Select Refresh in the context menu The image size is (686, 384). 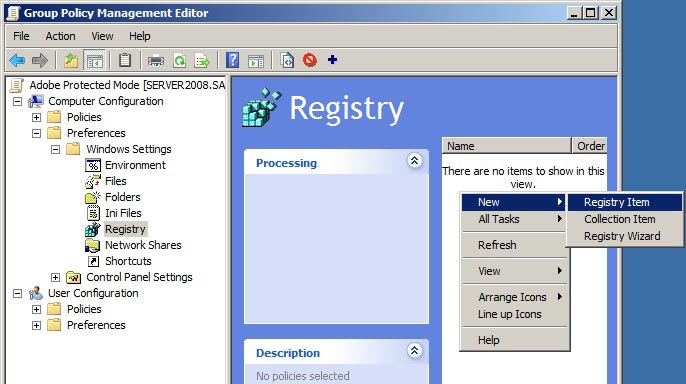[514, 245]
